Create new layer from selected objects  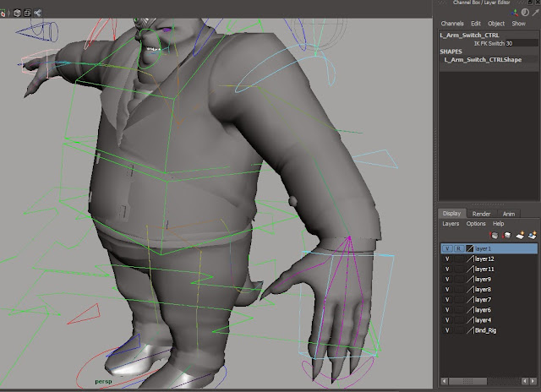coord(533,236)
